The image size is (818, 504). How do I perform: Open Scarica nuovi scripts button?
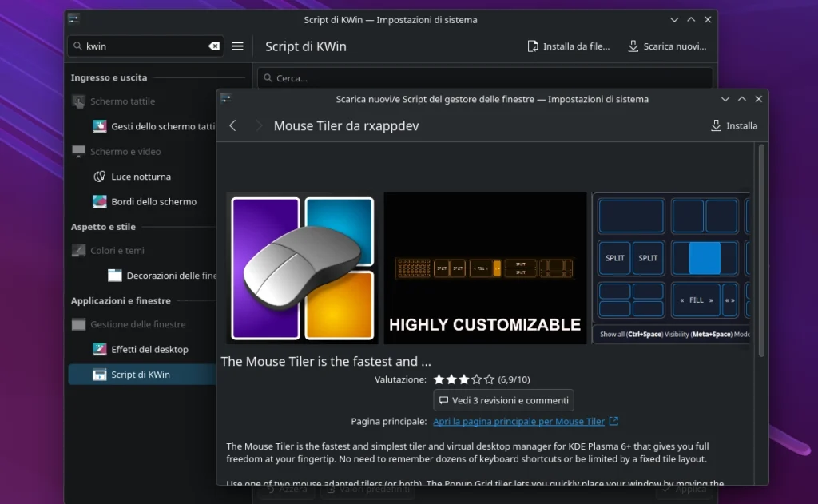click(x=667, y=46)
